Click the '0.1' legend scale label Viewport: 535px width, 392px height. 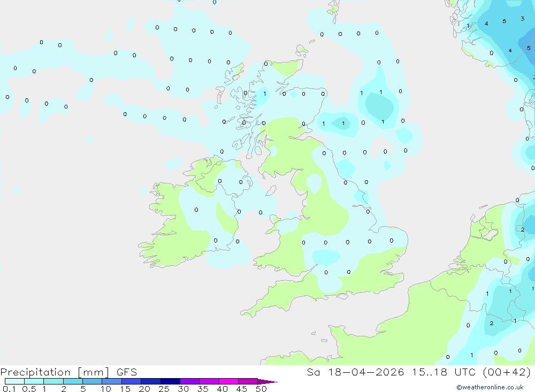click(x=9, y=389)
